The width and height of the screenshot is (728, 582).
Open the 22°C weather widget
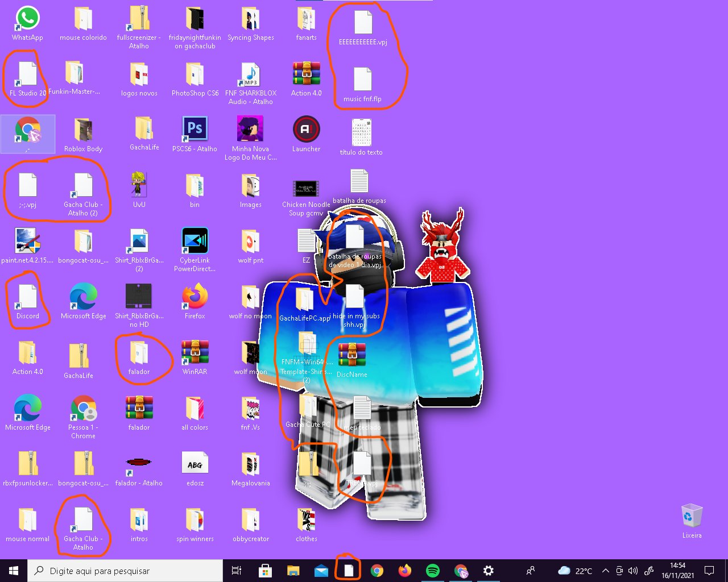click(x=575, y=571)
